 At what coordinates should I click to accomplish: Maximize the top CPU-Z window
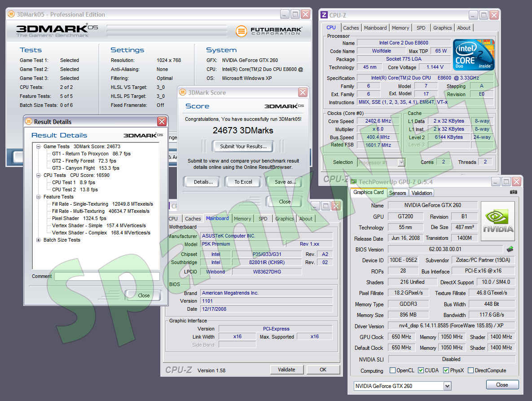[x=484, y=15]
